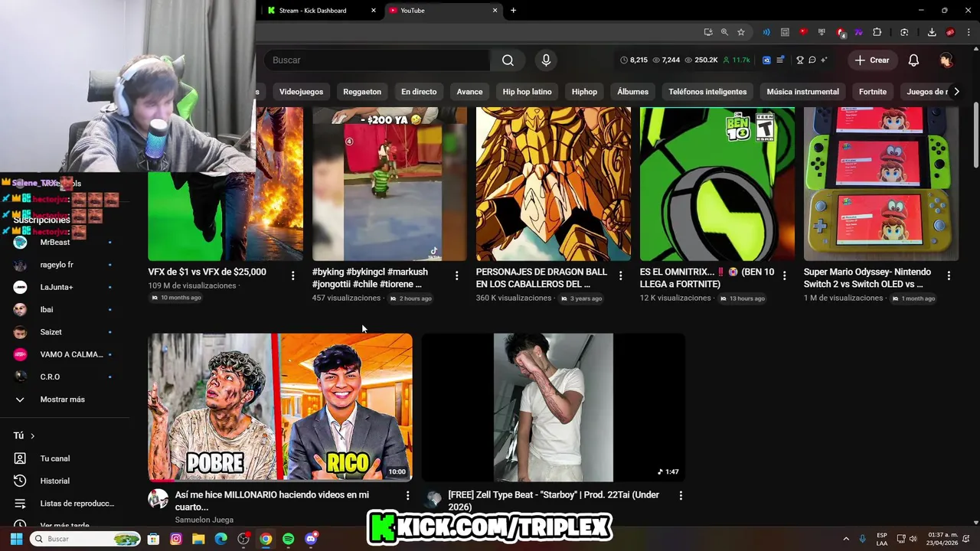Click the Crear button
The height and width of the screenshot is (551, 980).
coord(872,60)
